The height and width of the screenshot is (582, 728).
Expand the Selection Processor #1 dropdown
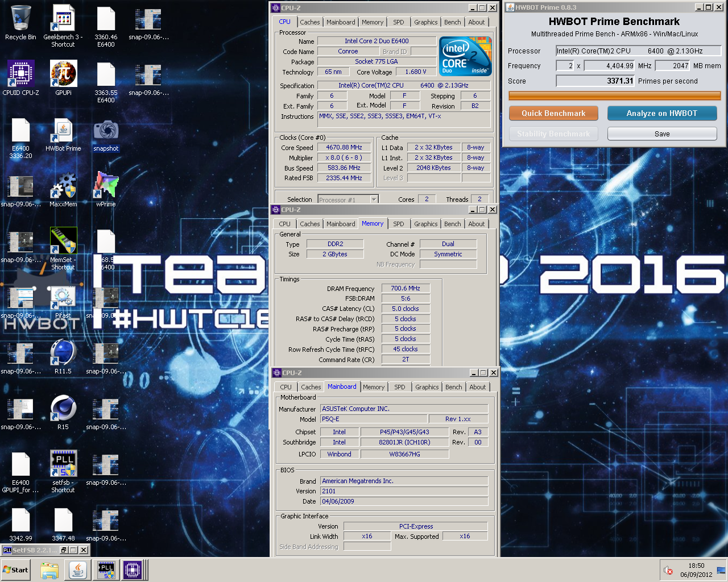tap(374, 199)
